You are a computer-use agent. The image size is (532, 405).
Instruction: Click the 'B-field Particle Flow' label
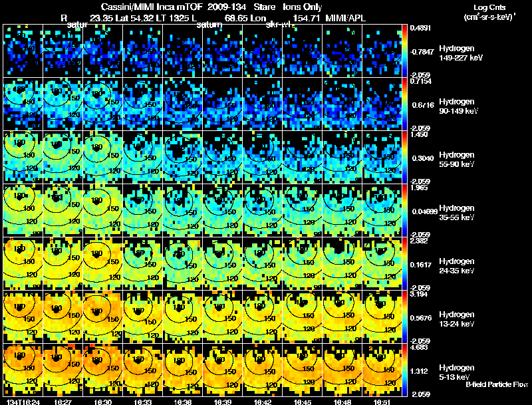(497, 384)
